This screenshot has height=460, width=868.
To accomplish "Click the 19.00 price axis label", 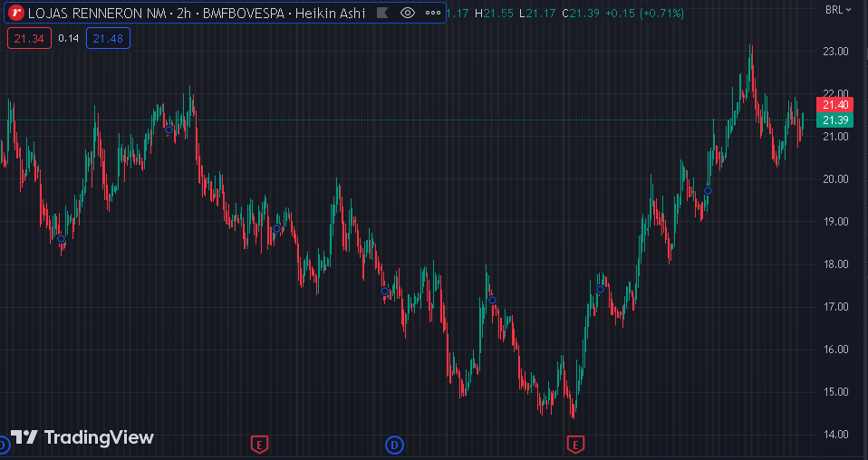I will tap(835, 222).
